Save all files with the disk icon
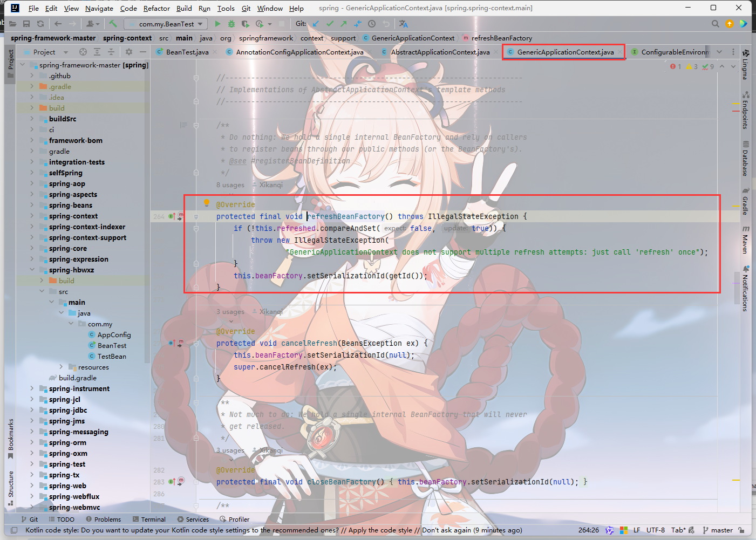 [26, 24]
